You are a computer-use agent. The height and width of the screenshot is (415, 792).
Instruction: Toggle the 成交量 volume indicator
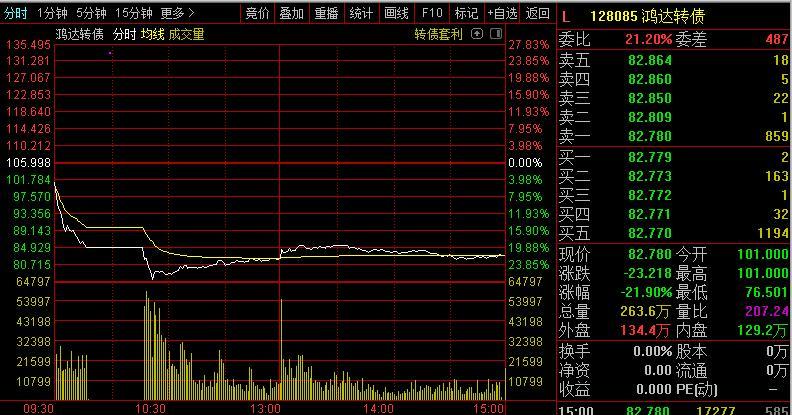click(186, 34)
